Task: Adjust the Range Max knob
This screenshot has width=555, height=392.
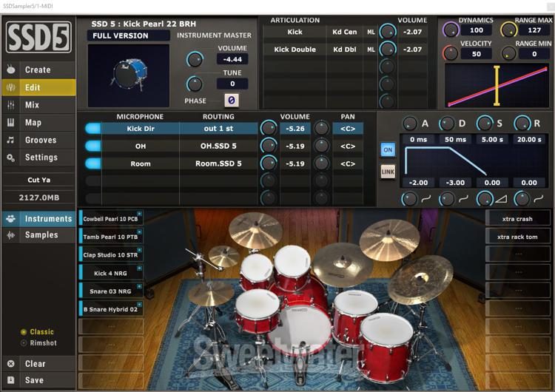Action: coord(508,30)
